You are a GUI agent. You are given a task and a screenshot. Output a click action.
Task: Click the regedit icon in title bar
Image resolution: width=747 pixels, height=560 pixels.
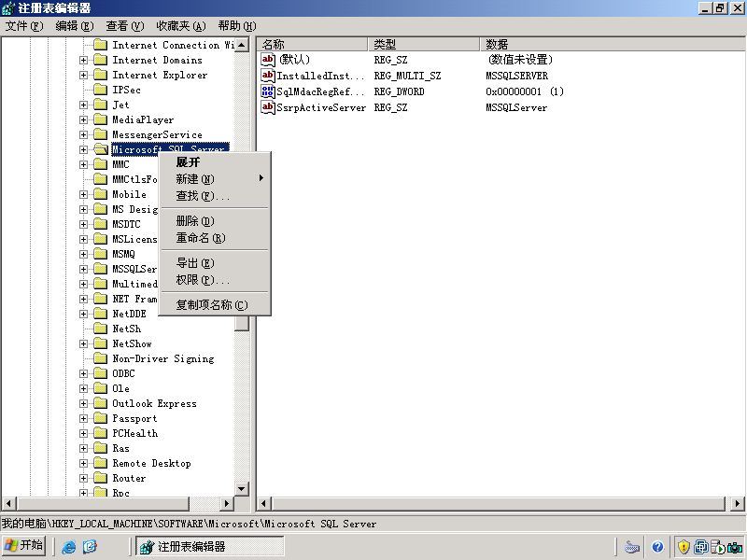(8, 8)
